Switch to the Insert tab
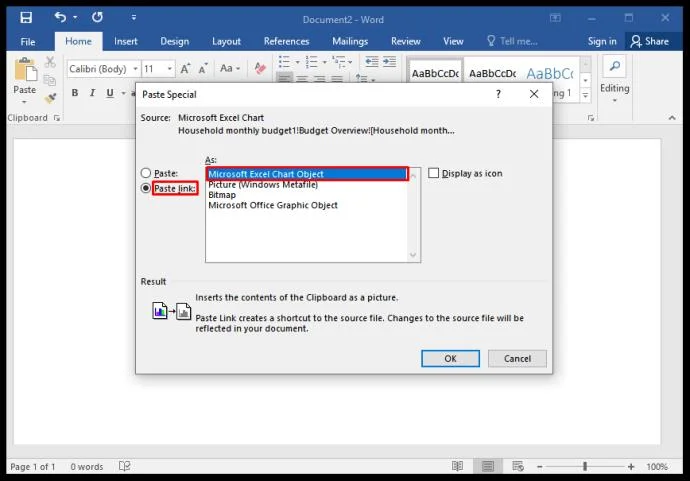 pos(125,41)
